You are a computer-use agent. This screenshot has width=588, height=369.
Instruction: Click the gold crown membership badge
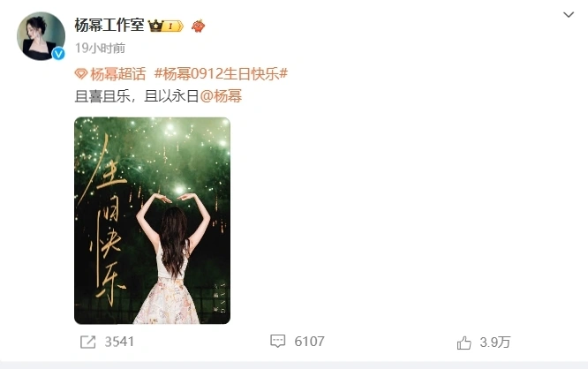point(165,26)
